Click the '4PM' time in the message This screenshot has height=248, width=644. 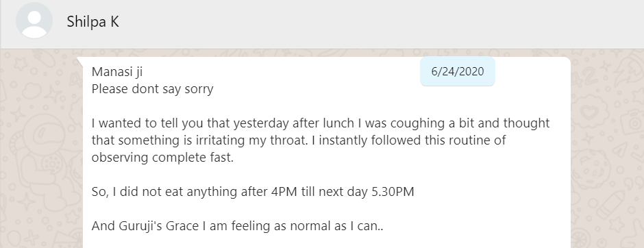pos(284,192)
